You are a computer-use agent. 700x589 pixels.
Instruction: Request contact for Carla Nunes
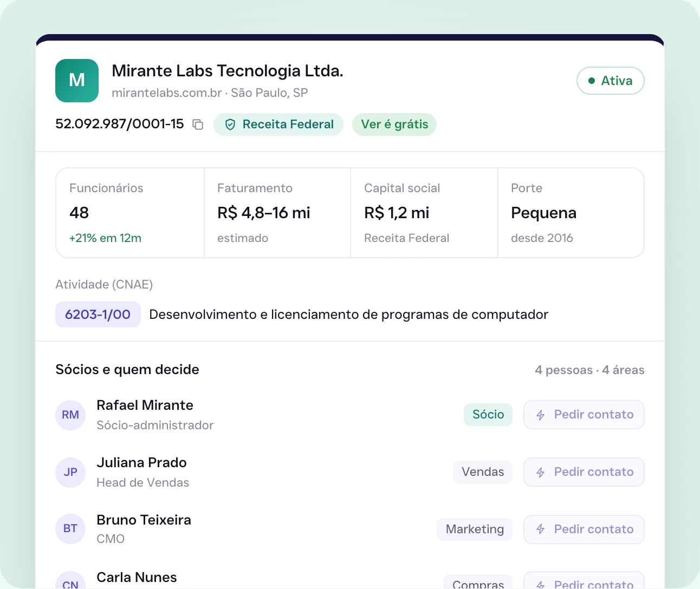coord(584,581)
